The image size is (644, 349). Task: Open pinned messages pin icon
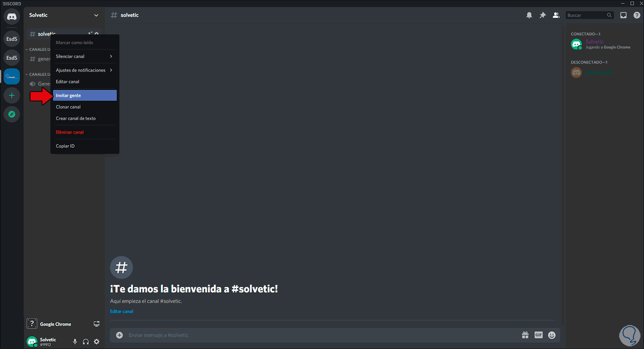(x=543, y=15)
